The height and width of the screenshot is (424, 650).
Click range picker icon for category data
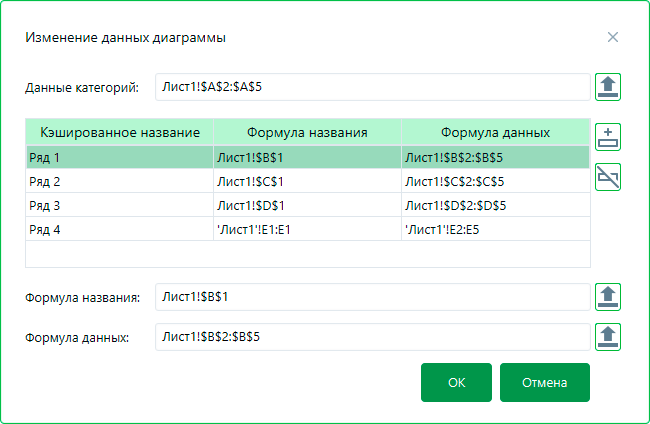coord(608,87)
